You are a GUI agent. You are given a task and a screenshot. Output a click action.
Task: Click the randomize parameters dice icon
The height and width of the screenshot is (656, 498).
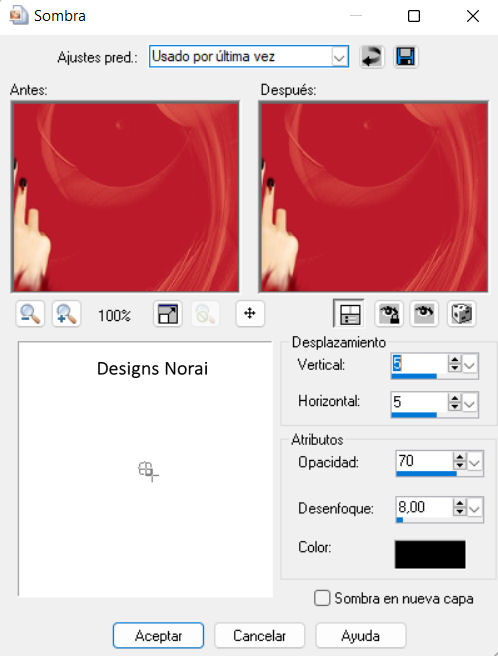coord(461,313)
